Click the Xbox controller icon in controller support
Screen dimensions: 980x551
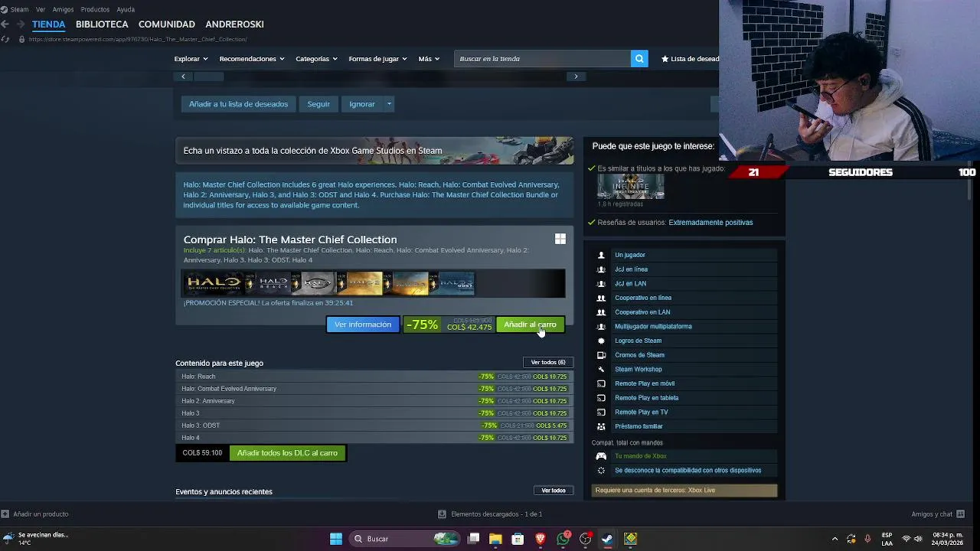tap(601, 456)
